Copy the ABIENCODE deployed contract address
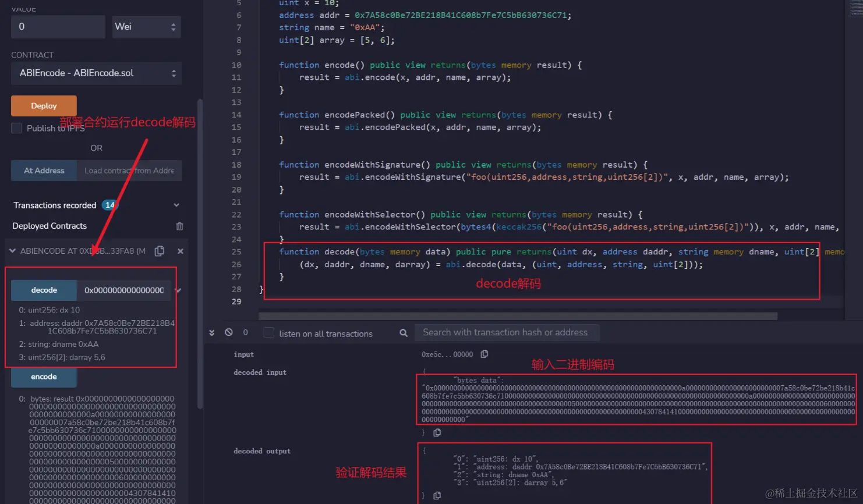 point(159,251)
